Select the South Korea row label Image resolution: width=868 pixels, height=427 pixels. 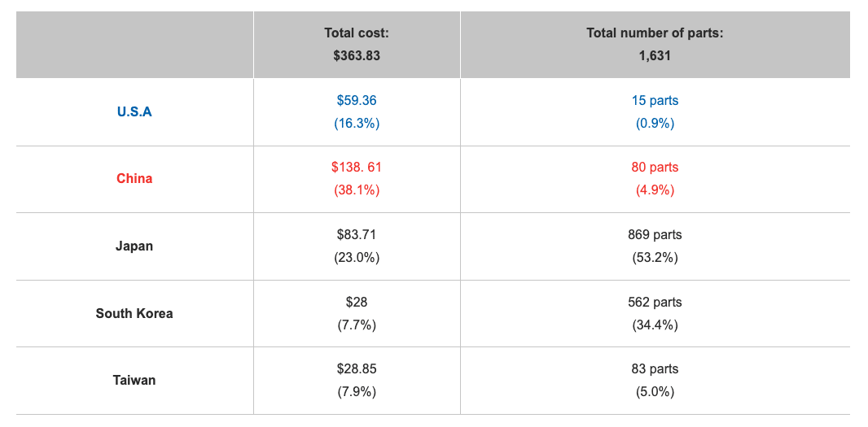(134, 313)
